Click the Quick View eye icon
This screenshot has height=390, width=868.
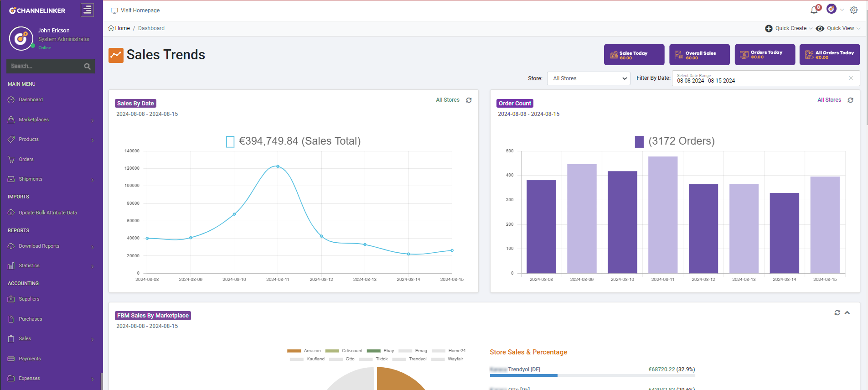coord(820,28)
